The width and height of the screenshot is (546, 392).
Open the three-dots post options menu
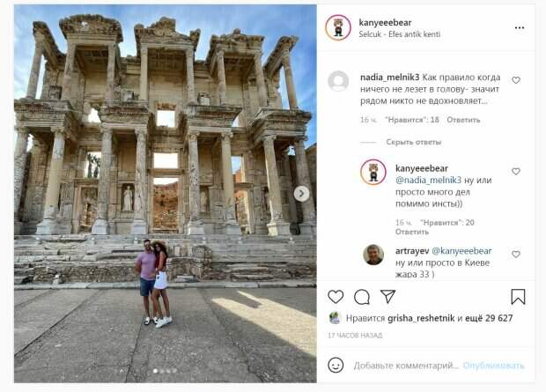click(520, 28)
